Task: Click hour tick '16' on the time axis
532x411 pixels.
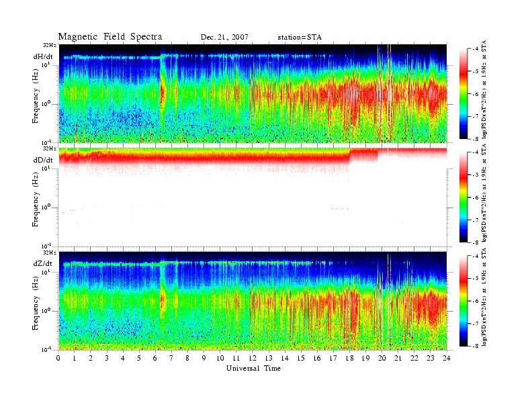Action: pos(317,359)
